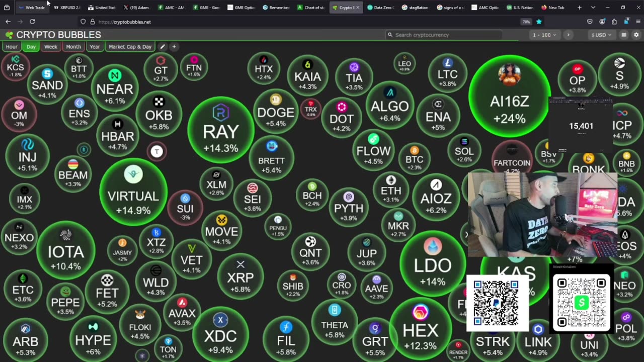This screenshot has height=362, width=644.
Task: Reload the page
Action: (32, 22)
